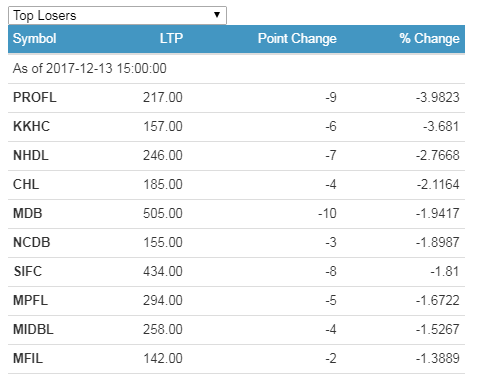Click the Point Change column header

click(297, 39)
